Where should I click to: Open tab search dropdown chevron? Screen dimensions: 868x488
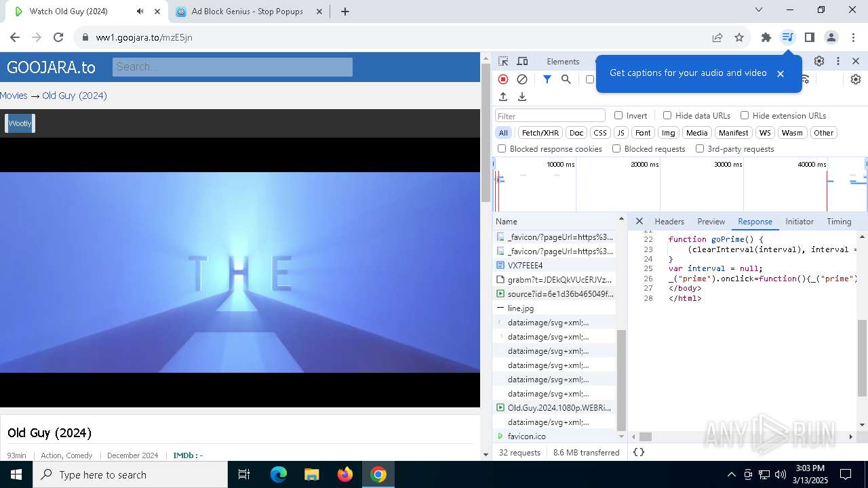(x=759, y=10)
